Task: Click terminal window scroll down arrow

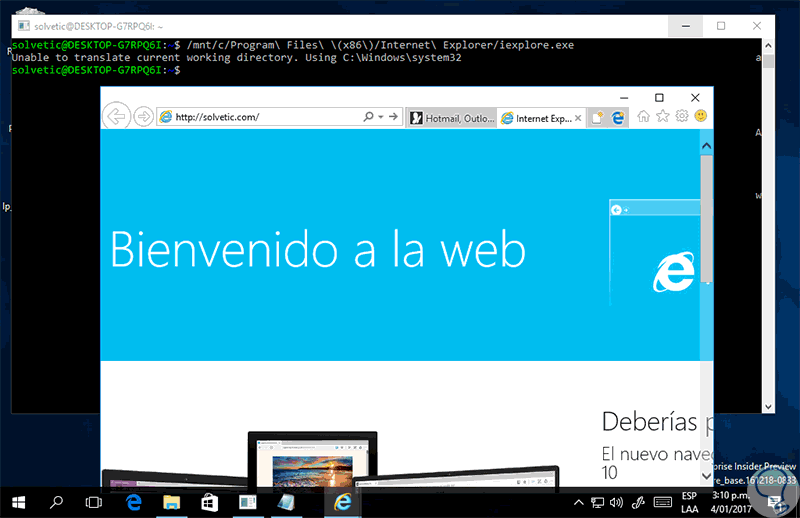Action: [x=768, y=407]
